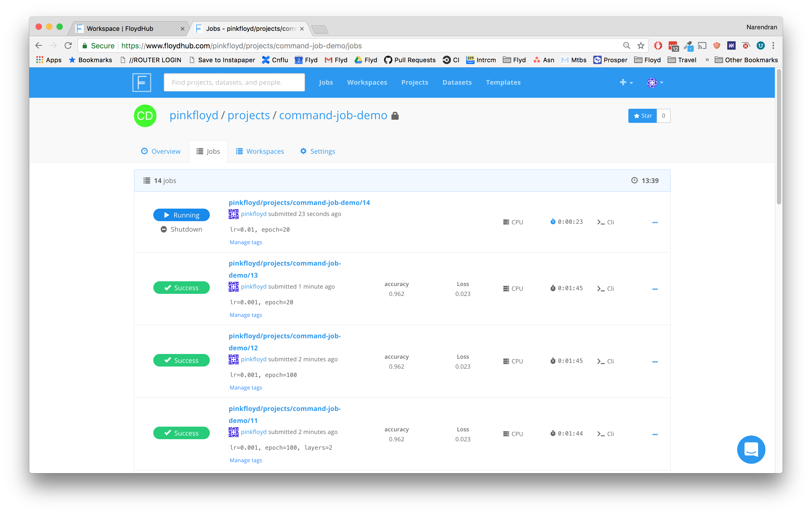Click the bookmark star in address bar
Viewport: 812px width, 515px height.
coord(641,45)
